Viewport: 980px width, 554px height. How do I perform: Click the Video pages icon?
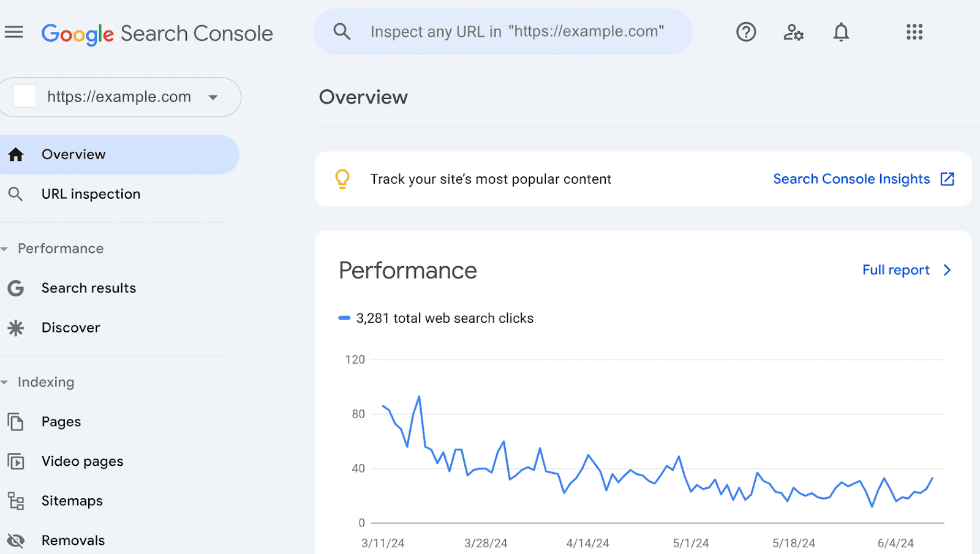point(15,462)
